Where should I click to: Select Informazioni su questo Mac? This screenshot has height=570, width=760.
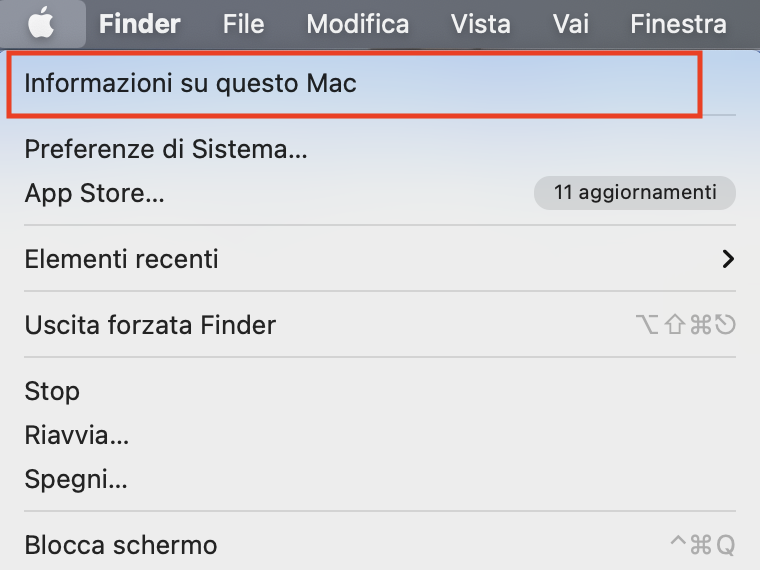point(354,83)
